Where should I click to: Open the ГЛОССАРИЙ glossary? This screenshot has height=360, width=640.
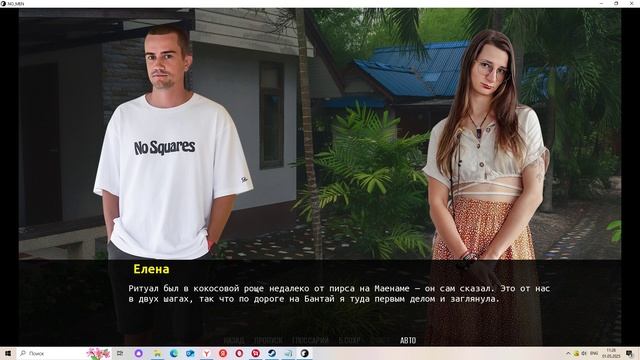pyautogui.click(x=310, y=340)
